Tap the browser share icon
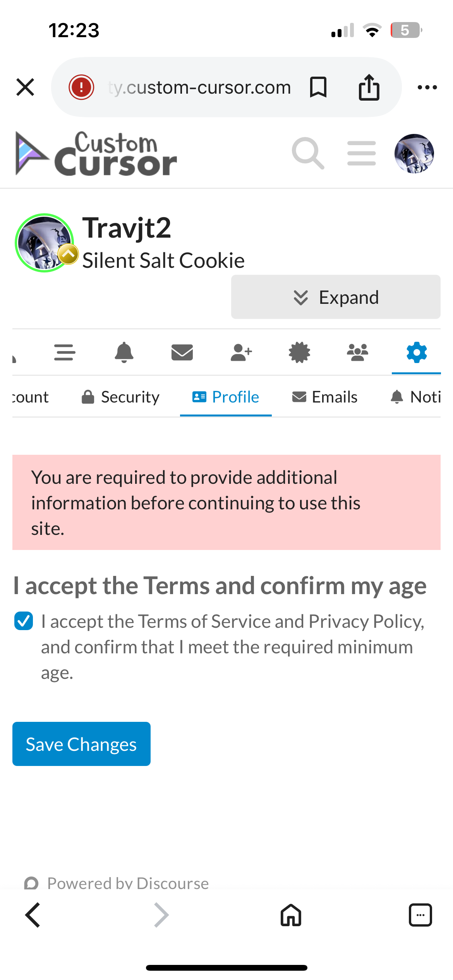 [x=369, y=87]
